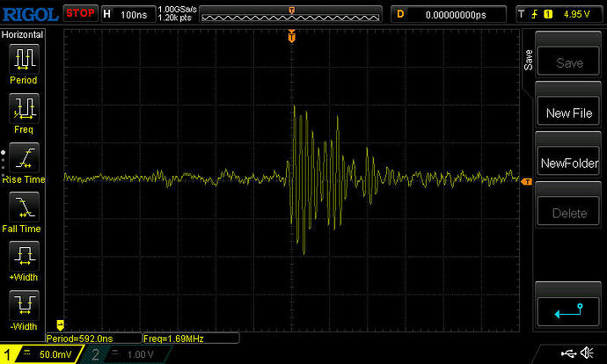Viewport: 607px width, 364px height.
Task: Pick the -Width measurement icon
Action: (24, 305)
